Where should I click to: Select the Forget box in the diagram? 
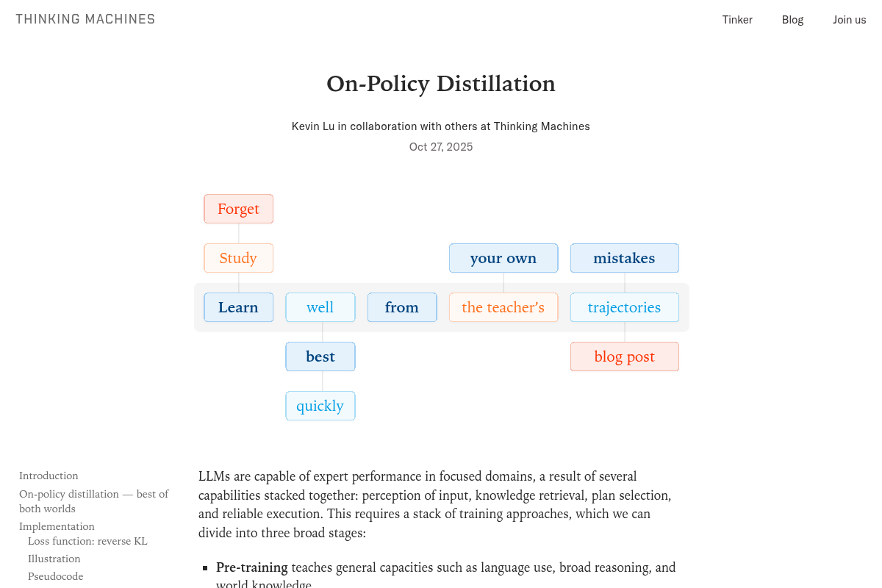click(238, 209)
